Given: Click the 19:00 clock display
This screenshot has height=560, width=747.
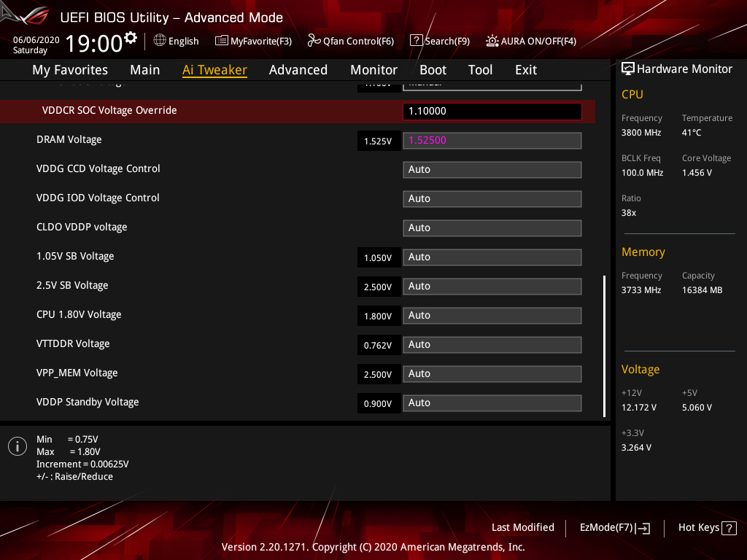Looking at the screenshot, I should [94, 44].
